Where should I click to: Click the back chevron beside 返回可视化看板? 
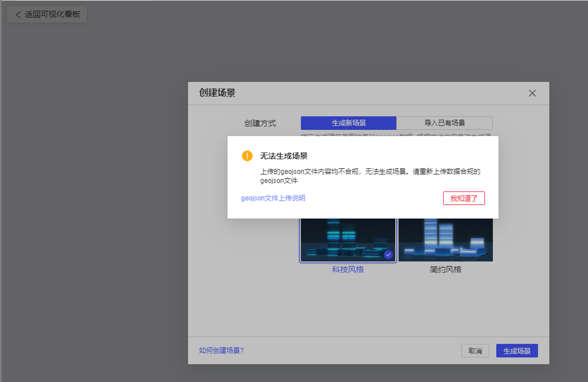(18, 15)
